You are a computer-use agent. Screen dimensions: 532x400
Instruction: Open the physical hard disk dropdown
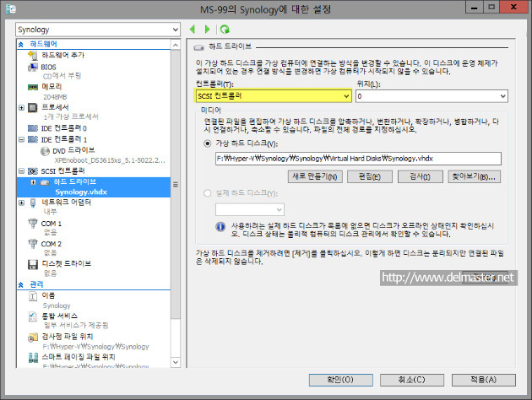click(x=250, y=209)
